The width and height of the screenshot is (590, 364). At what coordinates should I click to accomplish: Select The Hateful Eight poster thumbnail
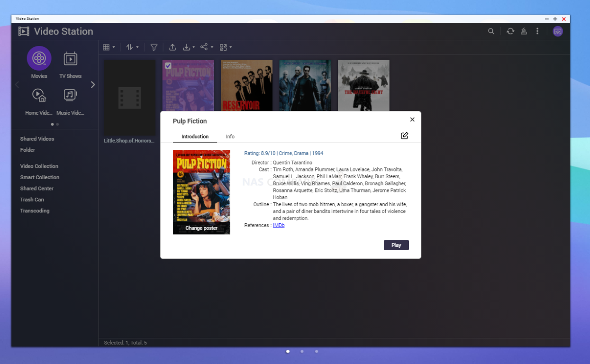point(363,85)
